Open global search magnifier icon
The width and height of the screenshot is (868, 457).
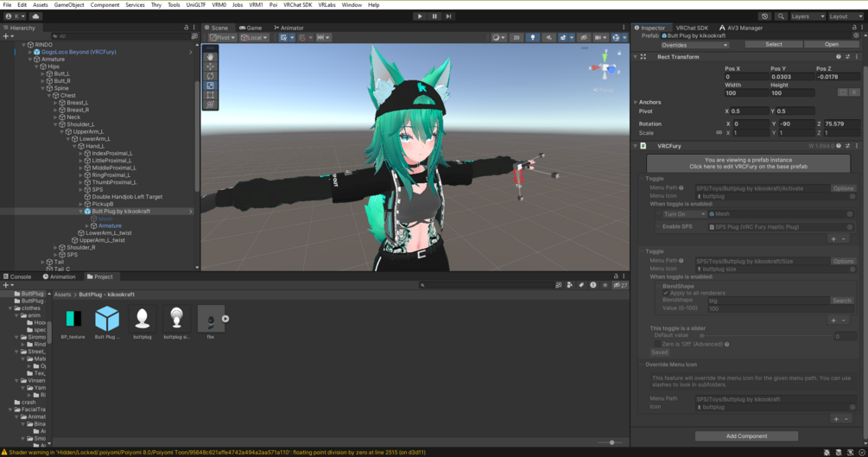click(x=781, y=16)
